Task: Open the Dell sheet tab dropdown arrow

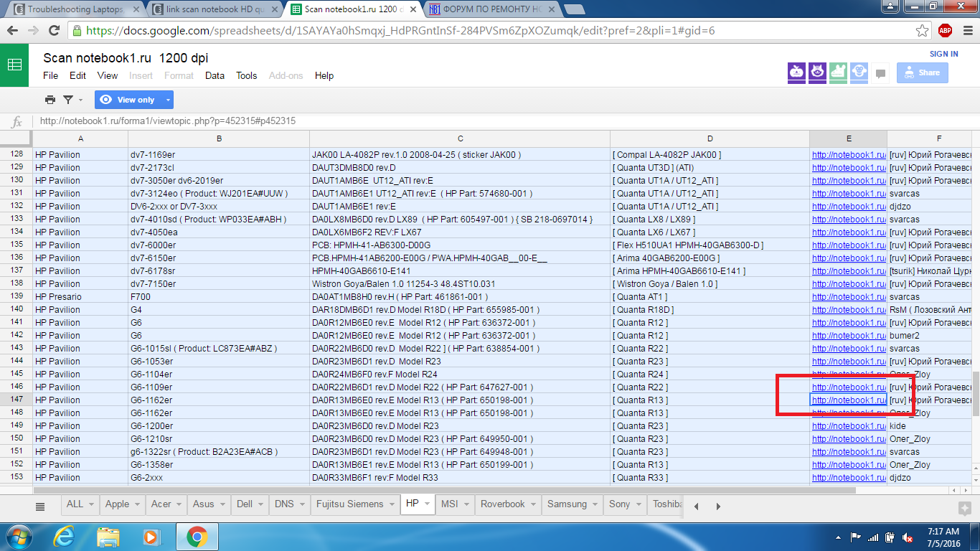Action: pos(260,504)
